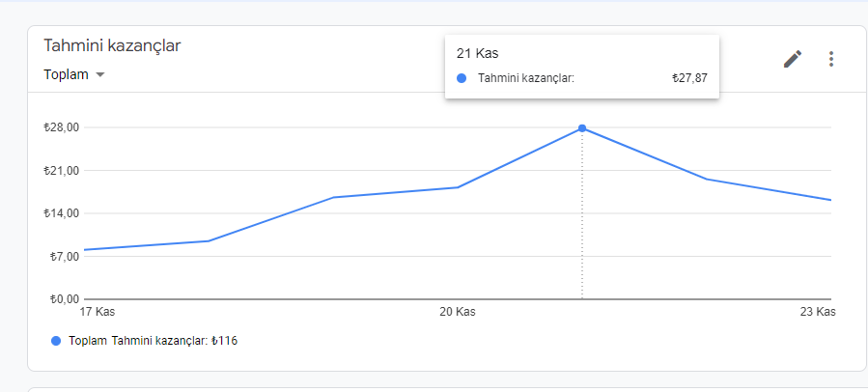
Task: Click the ₺0,00 y-axis label
Action: pyautogui.click(x=63, y=298)
